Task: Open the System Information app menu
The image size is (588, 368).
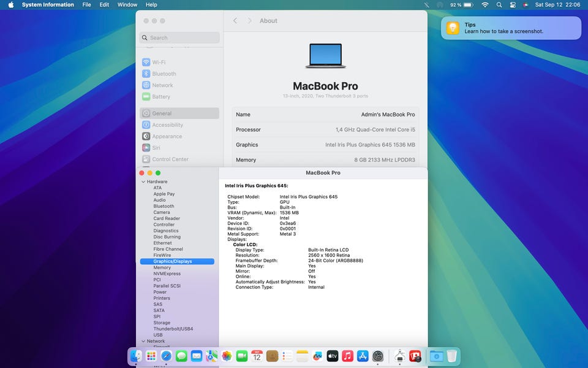Action: [x=48, y=5]
